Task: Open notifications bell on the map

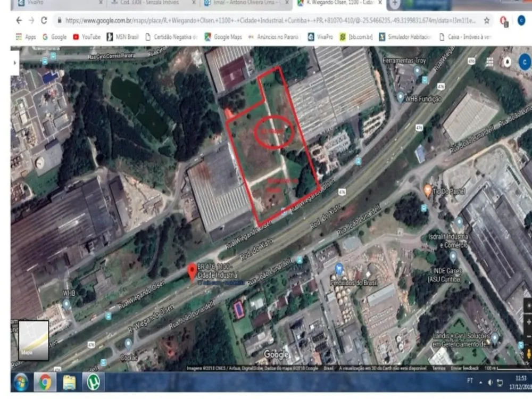Action: tap(507, 62)
